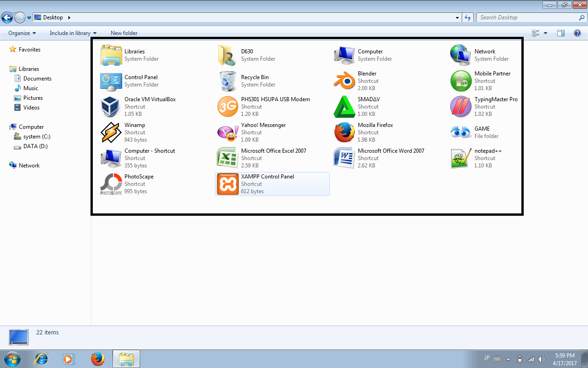Select the PhotoScape shortcut icon
The height and width of the screenshot is (368, 588).
pyautogui.click(x=111, y=184)
